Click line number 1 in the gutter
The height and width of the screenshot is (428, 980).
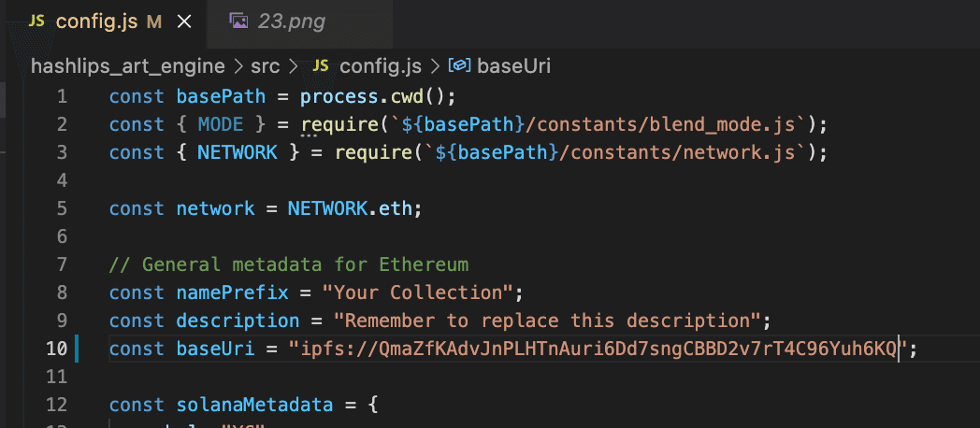point(62,95)
